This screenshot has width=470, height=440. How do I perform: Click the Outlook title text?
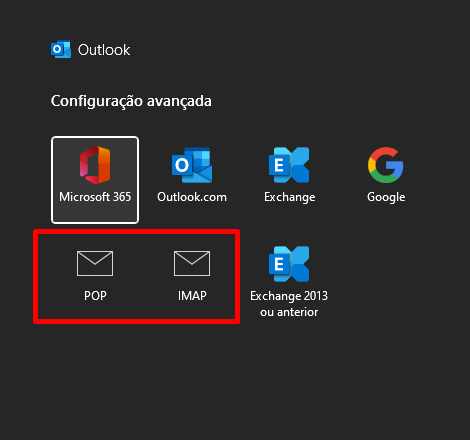coord(104,50)
